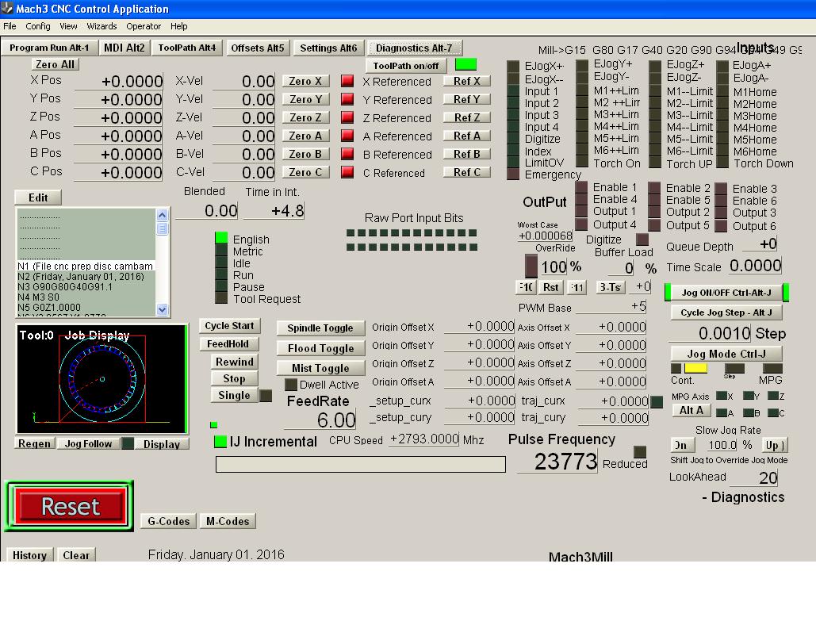Click the Job Display toolpath preview
816x644 pixels.
[102, 378]
